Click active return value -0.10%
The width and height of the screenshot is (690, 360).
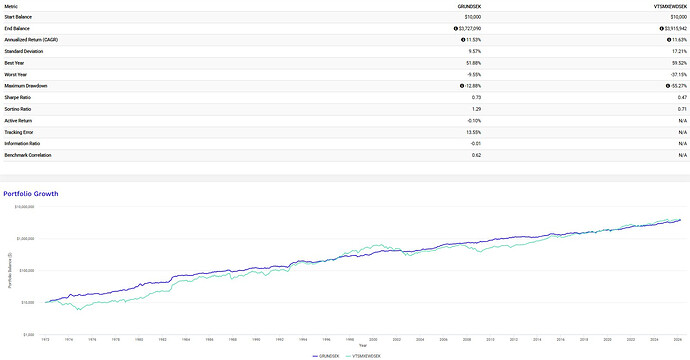coord(473,121)
